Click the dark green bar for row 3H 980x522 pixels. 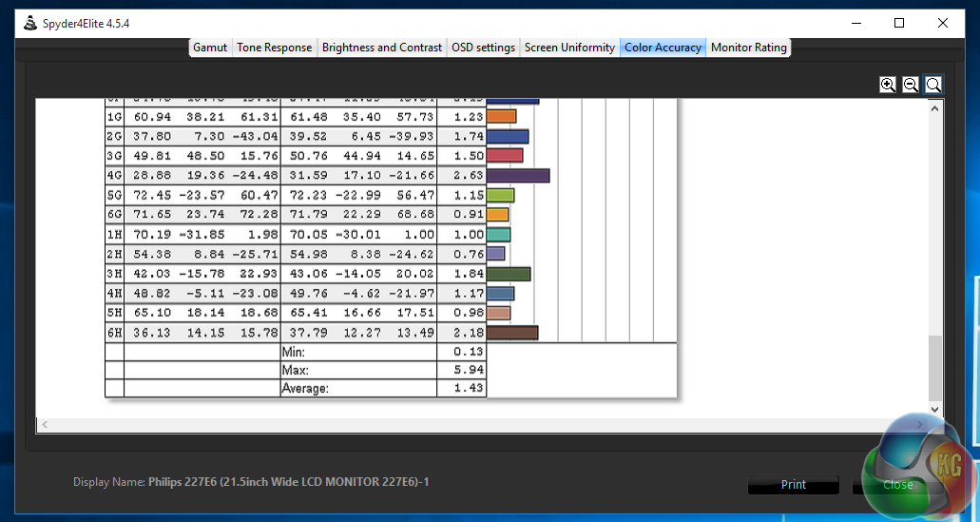509,274
